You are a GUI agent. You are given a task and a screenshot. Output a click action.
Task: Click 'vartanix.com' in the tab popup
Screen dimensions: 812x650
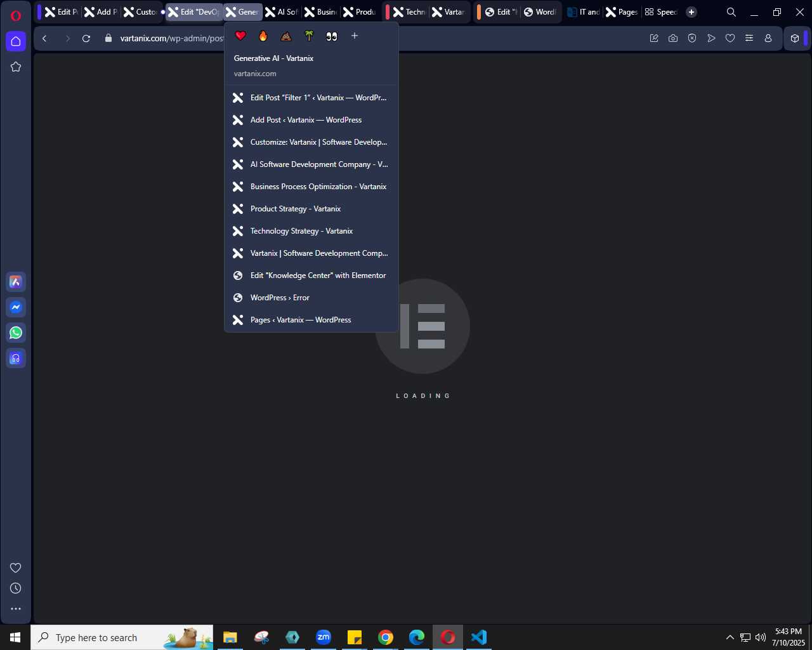coord(255,74)
